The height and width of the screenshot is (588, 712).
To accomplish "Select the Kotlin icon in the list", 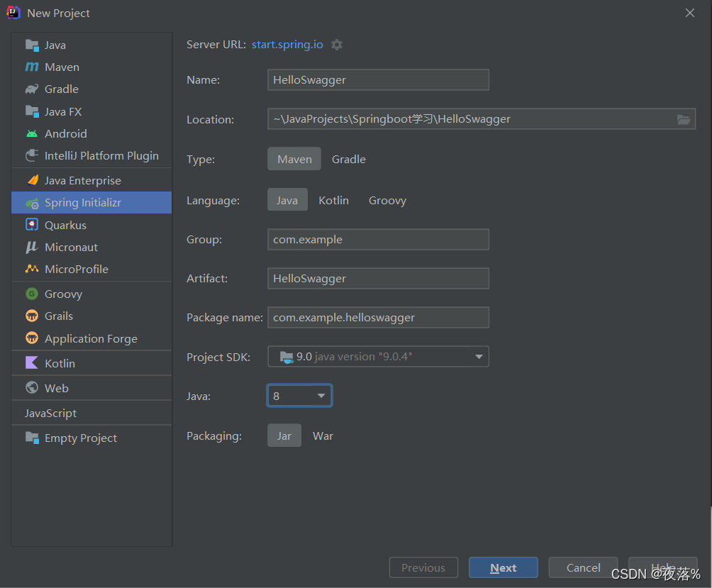I will pyautogui.click(x=32, y=363).
